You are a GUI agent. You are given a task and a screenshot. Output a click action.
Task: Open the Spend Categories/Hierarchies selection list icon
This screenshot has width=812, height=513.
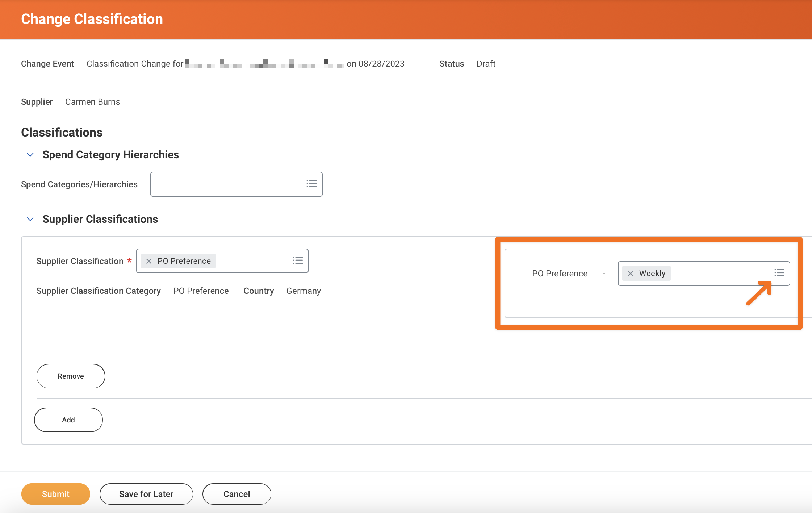pos(311,184)
